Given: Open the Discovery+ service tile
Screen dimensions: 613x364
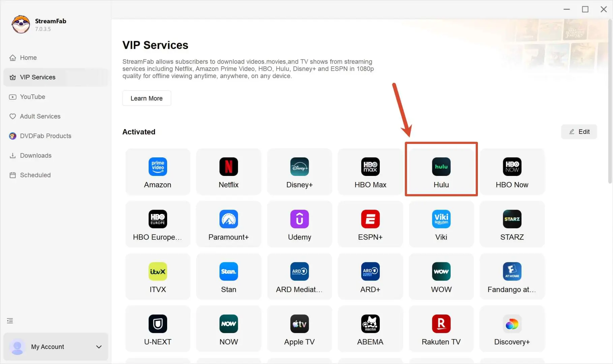Looking at the screenshot, I should point(512,329).
